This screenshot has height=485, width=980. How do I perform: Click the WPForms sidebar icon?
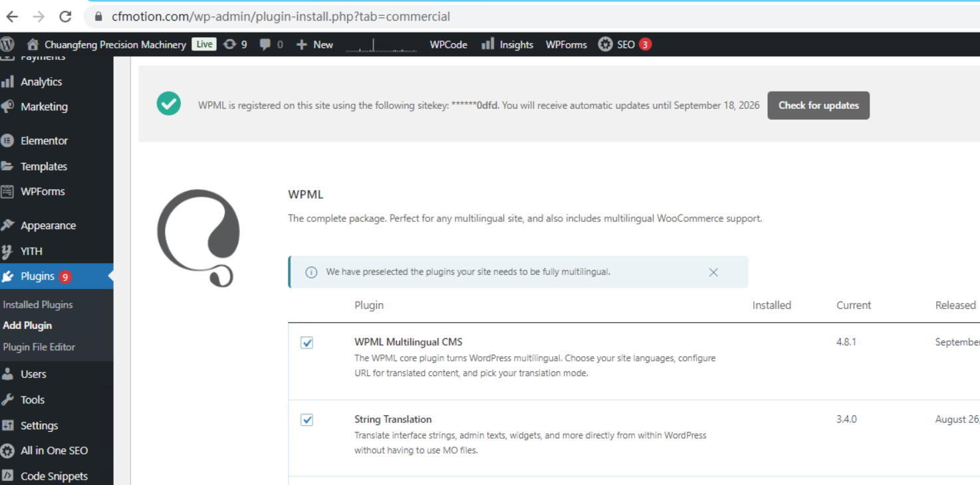[x=7, y=191]
